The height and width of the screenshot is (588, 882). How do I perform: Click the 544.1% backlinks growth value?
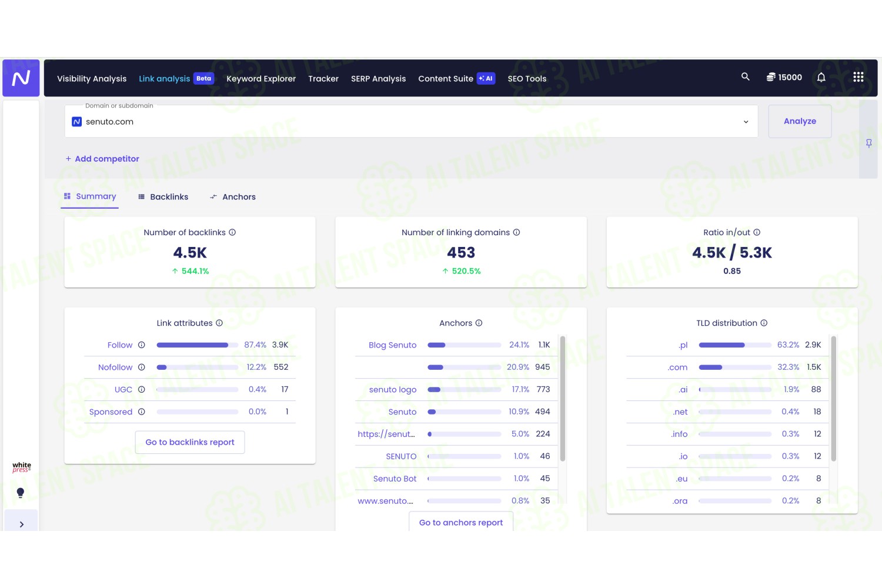[195, 271]
